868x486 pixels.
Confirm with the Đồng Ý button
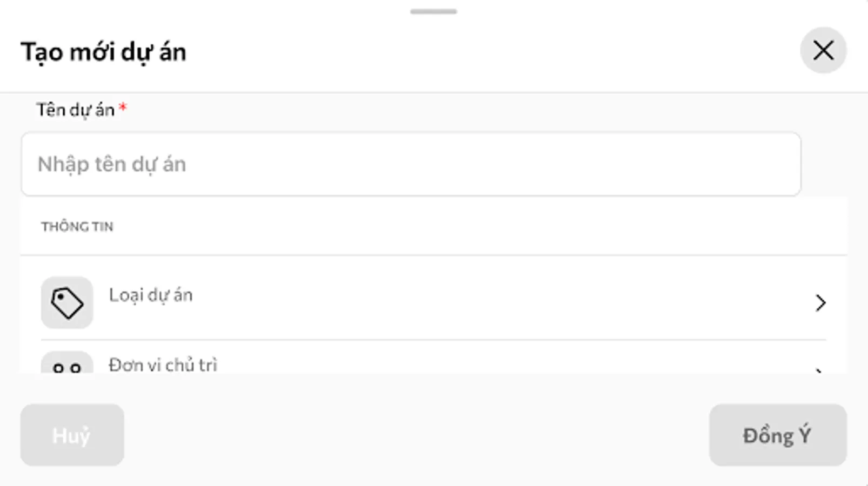[x=777, y=435]
